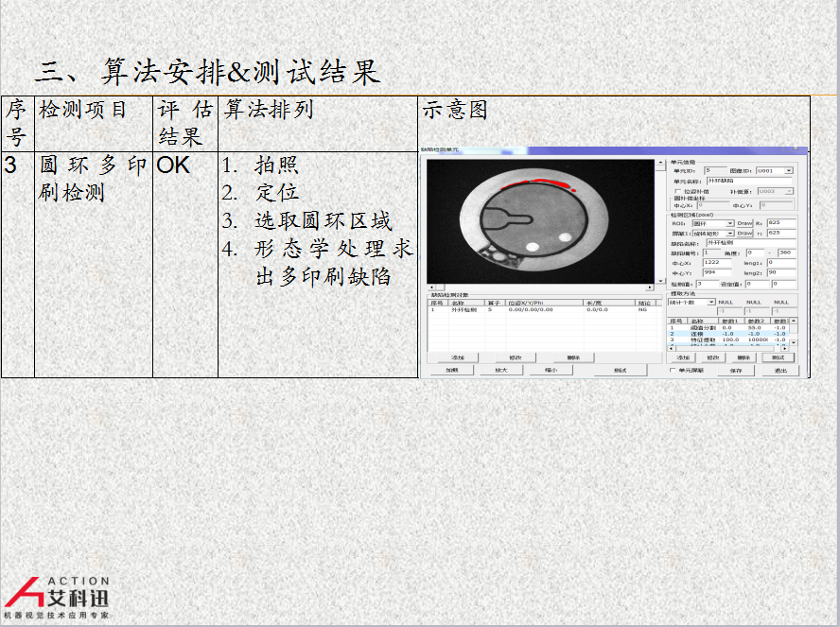This screenshot has width=840, height=627.
Task: Click 删除 under the algorithm list
Action: (744, 357)
